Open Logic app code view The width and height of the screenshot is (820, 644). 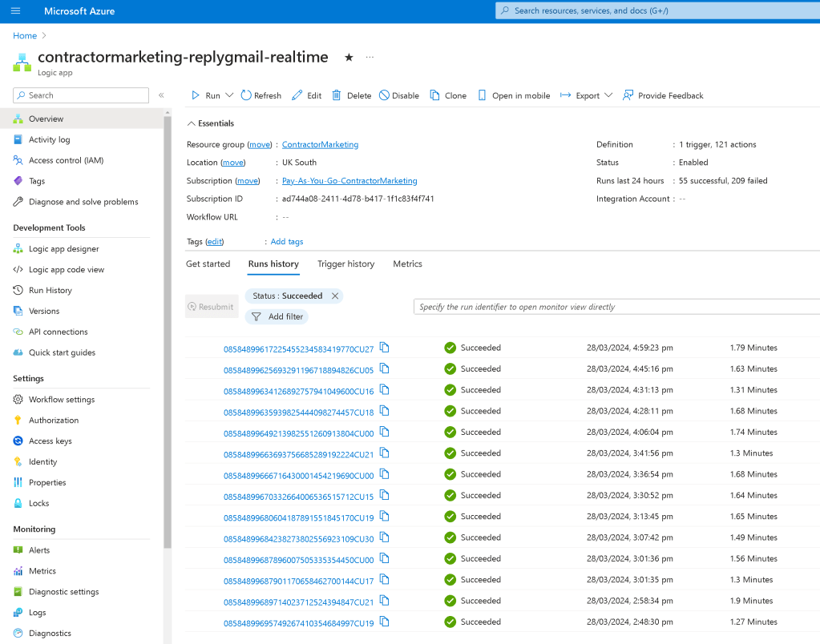tap(66, 270)
